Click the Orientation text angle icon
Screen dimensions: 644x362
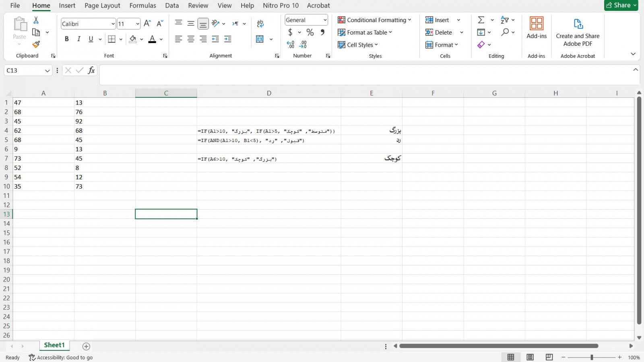coord(216,24)
